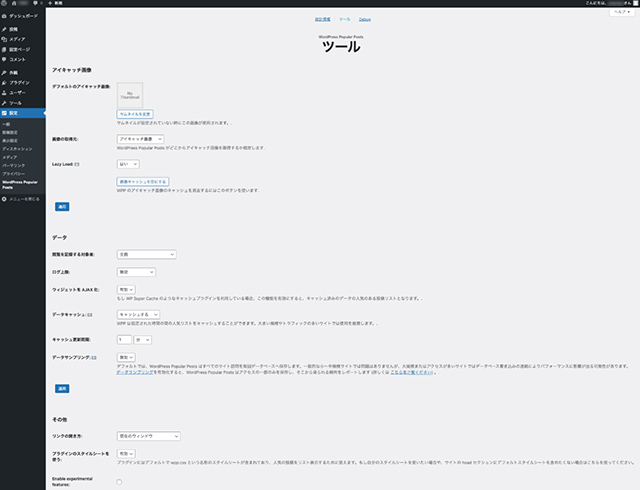The width and height of the screenshot is (640, 490).
Task: Click the WordPress logo in admin bar
Action: 4,3
